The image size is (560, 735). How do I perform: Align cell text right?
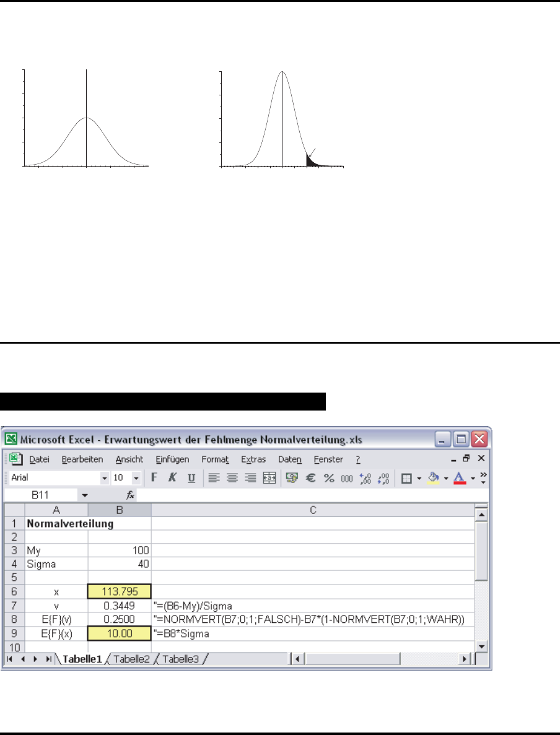point(251,478)
